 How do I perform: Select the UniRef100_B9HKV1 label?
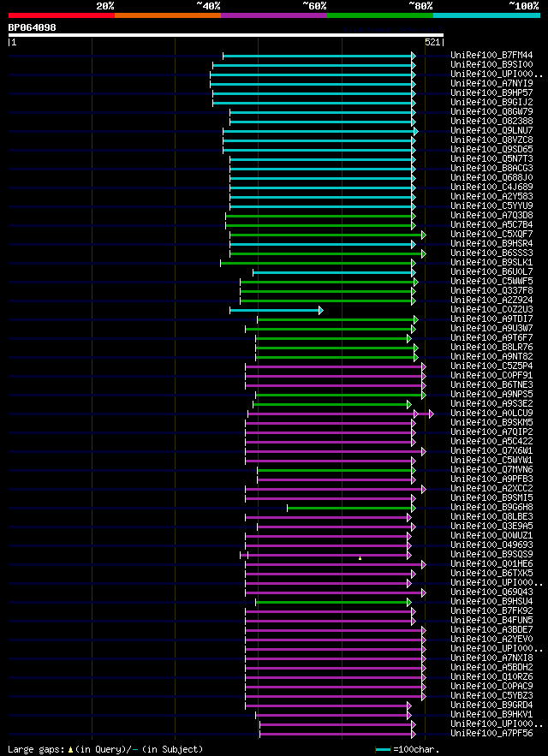tap(491, 714)
